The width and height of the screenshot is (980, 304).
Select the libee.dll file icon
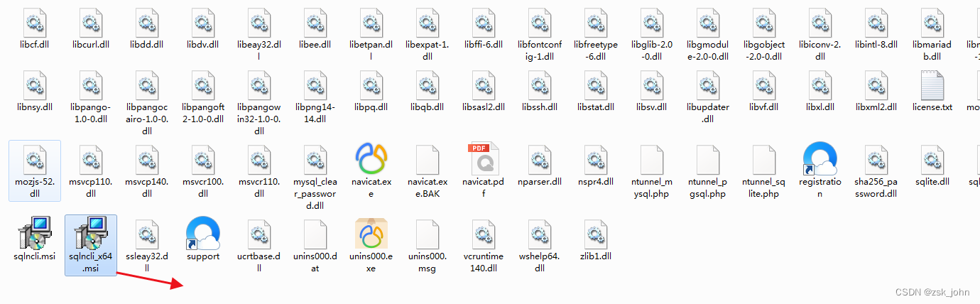(315, 21)
